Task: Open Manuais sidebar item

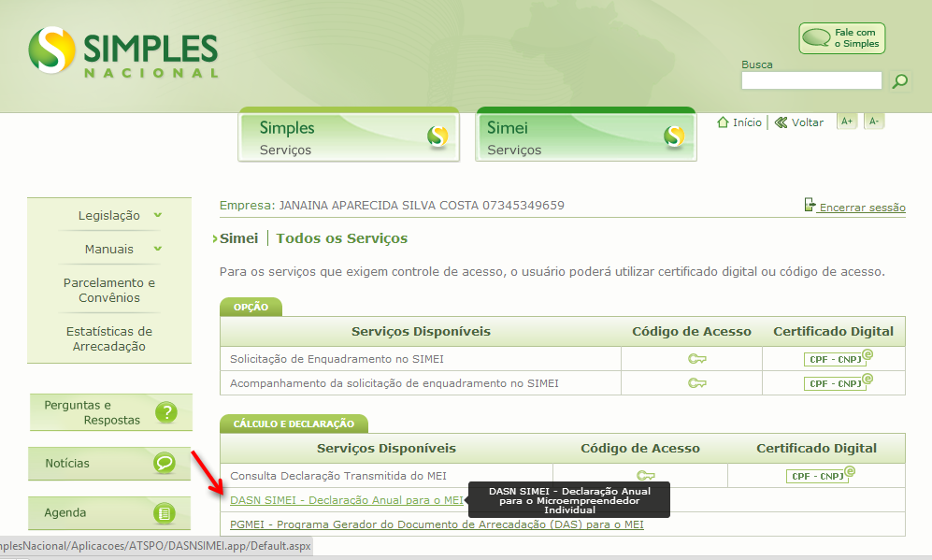Action: (108, 249)
